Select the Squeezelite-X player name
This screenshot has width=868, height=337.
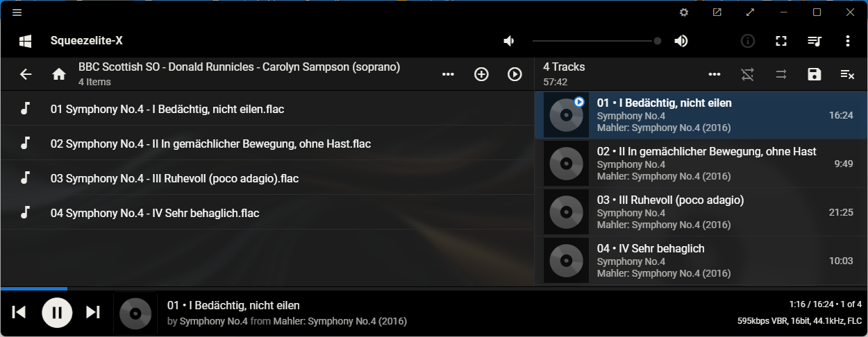pos(87,41)
